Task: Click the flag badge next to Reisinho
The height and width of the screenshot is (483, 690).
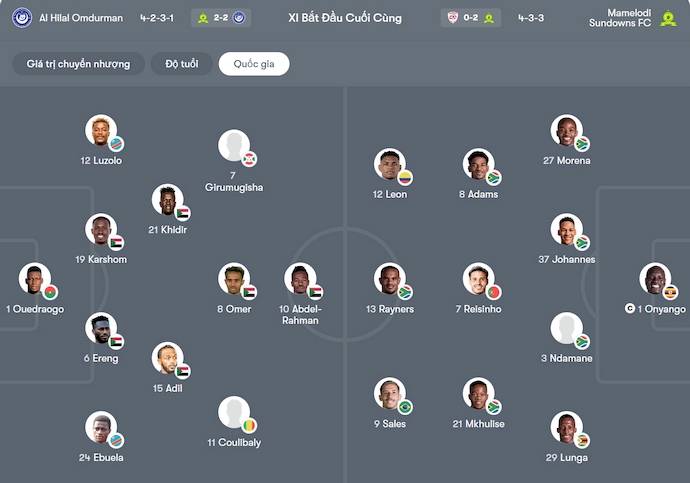Action: point(493,293)
